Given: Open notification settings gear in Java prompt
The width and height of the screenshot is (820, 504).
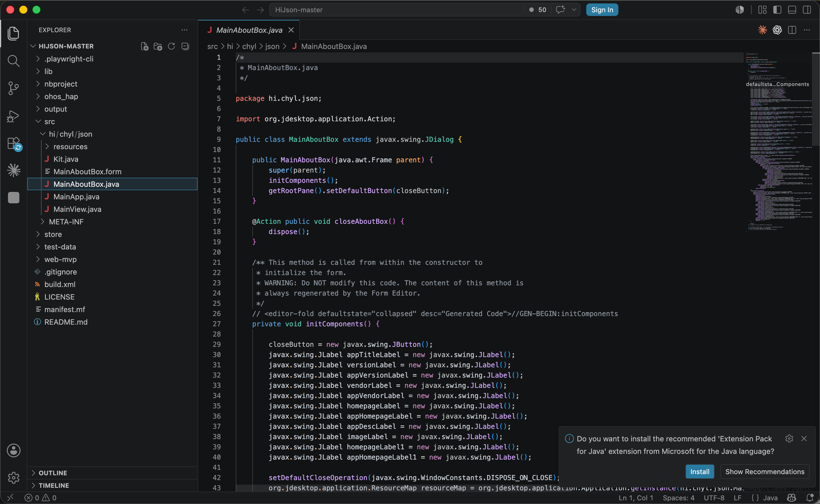Looking at the screenshot, I should click(789, 438).
